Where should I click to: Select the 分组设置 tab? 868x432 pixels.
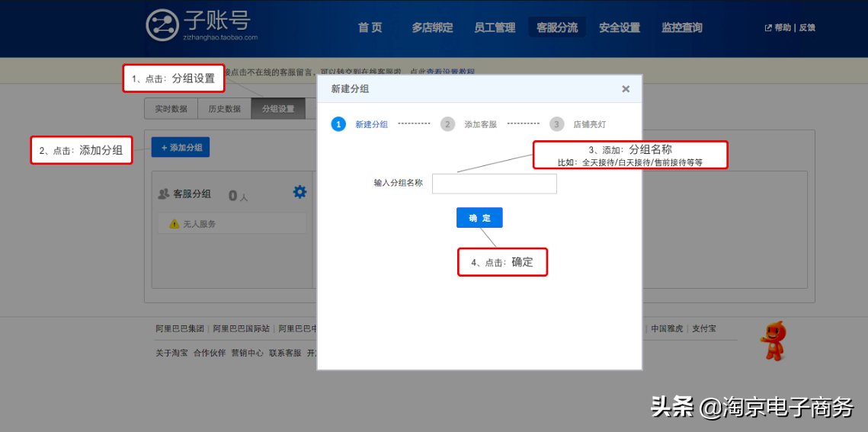278,109
